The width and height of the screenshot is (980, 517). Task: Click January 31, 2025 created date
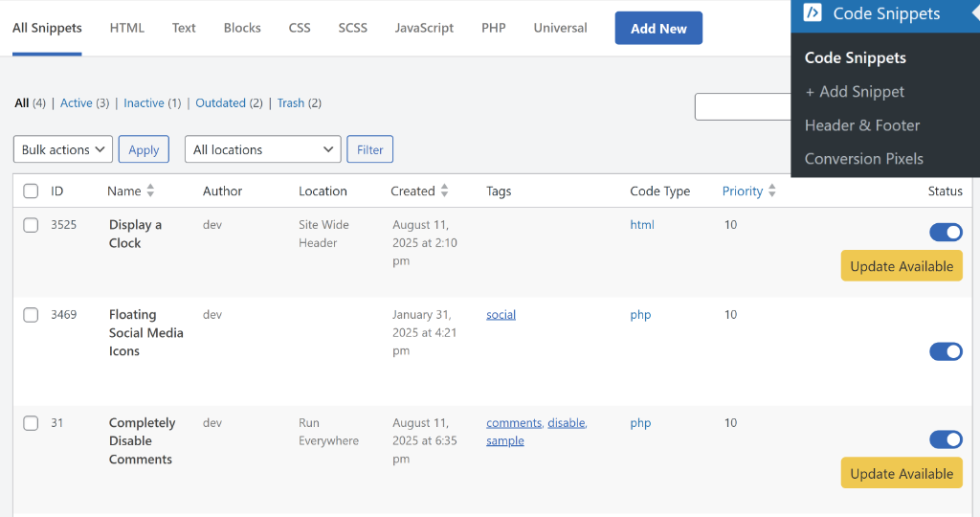(x=424, y=332)
